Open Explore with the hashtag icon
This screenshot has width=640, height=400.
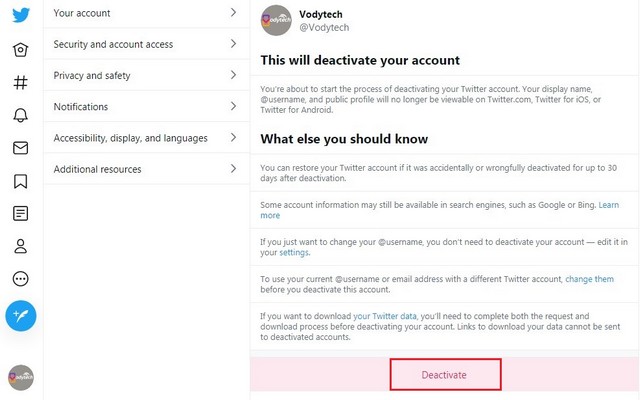[20, 82]
